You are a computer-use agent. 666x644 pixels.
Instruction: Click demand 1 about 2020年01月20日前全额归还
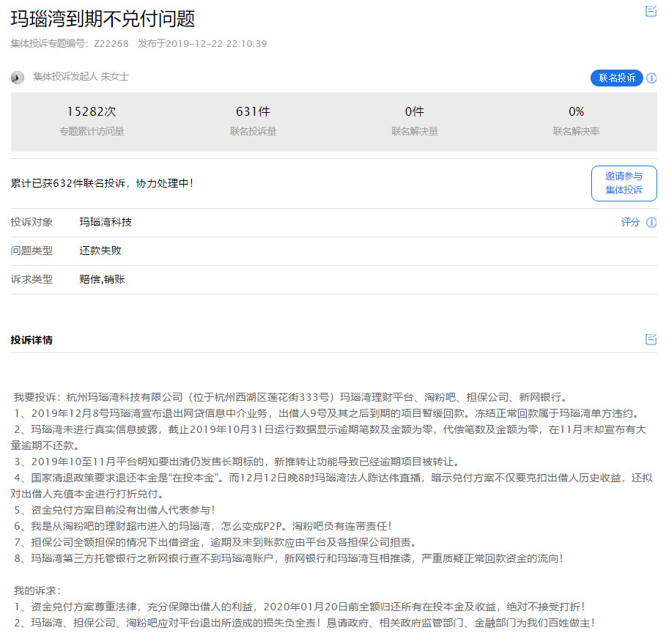pyautogui.click(x=300, y=607)
